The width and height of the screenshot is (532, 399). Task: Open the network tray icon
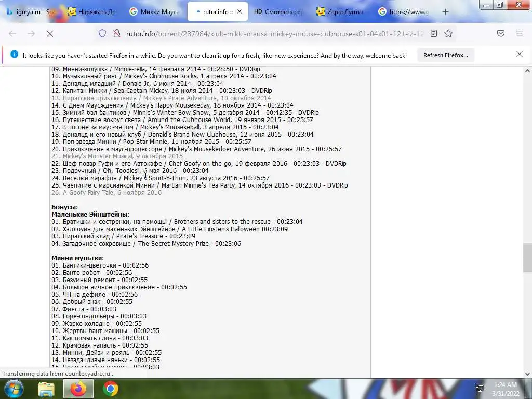click(x=480, y=389)
